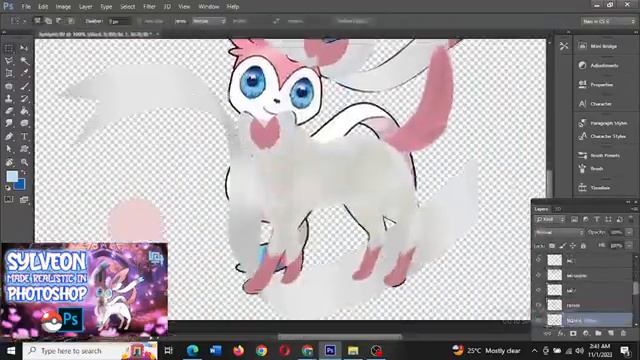
Task: Open the Filter menu
Action: point(149,7)
